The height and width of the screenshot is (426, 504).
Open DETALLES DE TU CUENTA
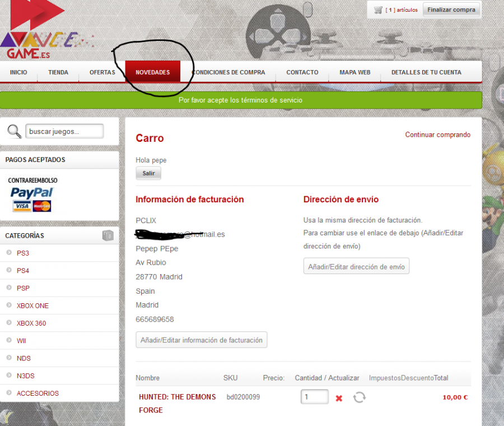click(x=426, y=72)
